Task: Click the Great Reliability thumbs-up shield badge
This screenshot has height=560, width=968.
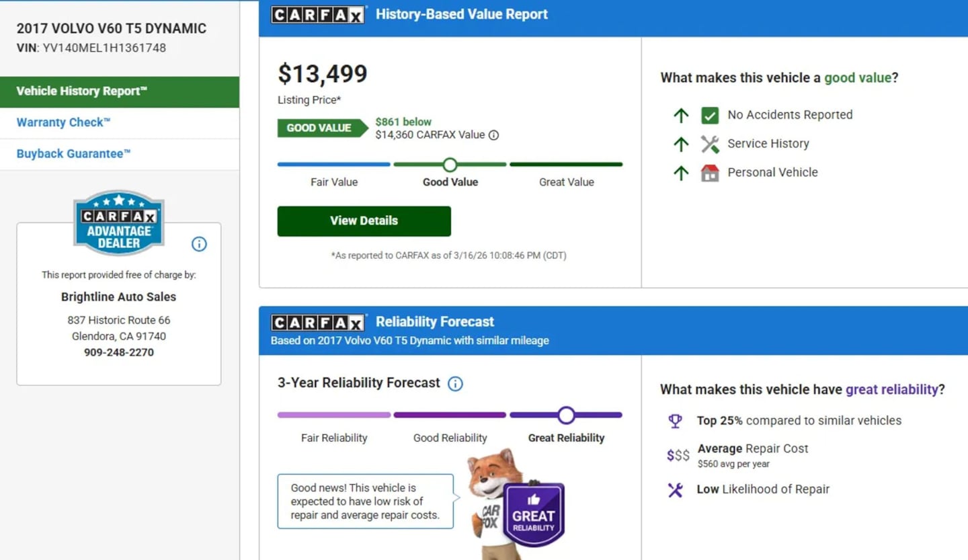Action: pyautogui.click(x=534, y=514)
